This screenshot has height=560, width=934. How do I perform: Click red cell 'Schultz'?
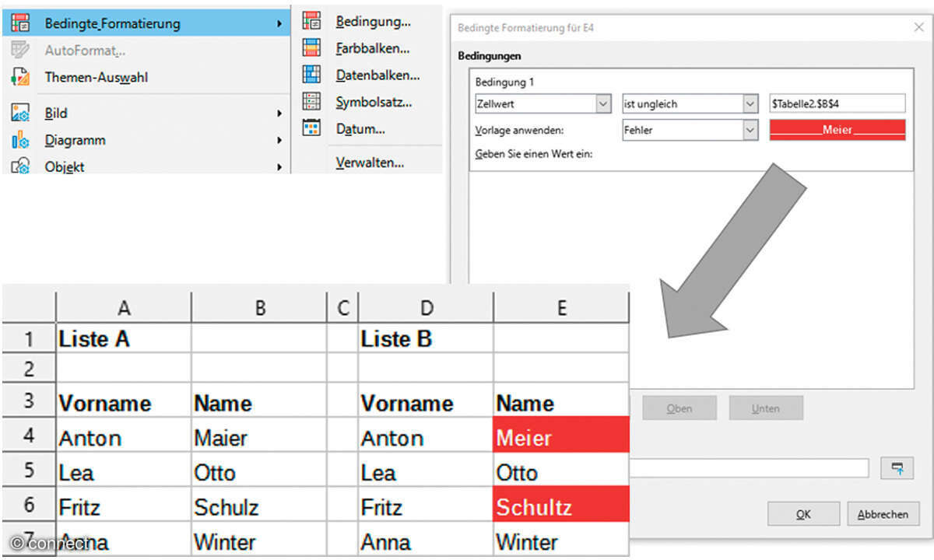561,506
